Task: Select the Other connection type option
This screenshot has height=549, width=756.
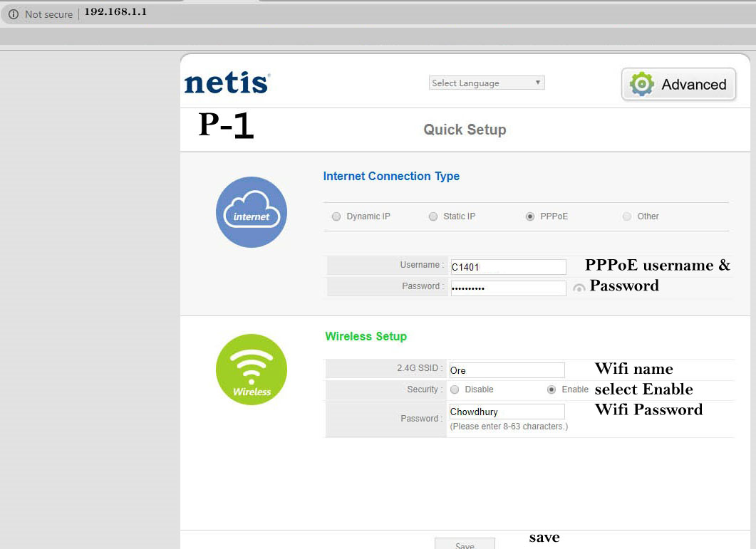Action: tap(627, 216)
